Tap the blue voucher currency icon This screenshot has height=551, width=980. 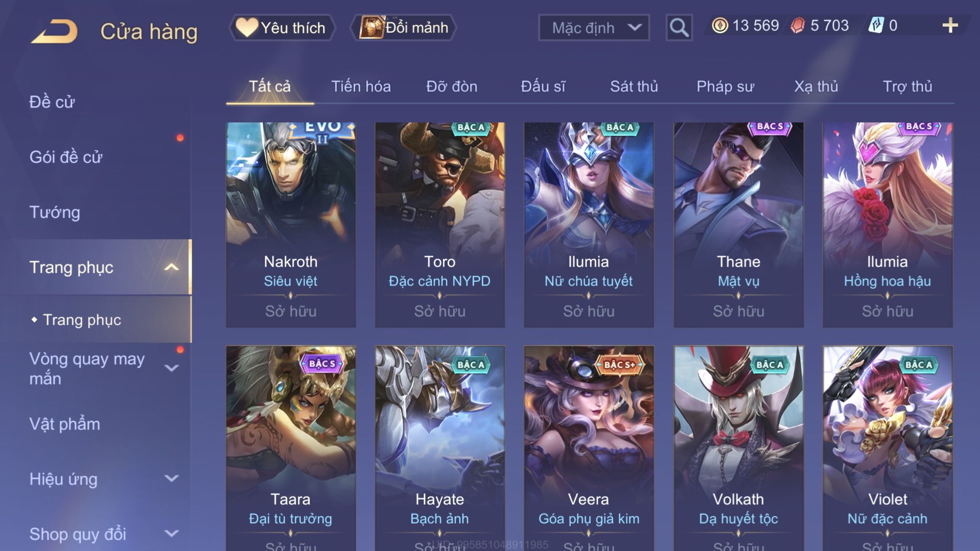click(x=876, y=25)
